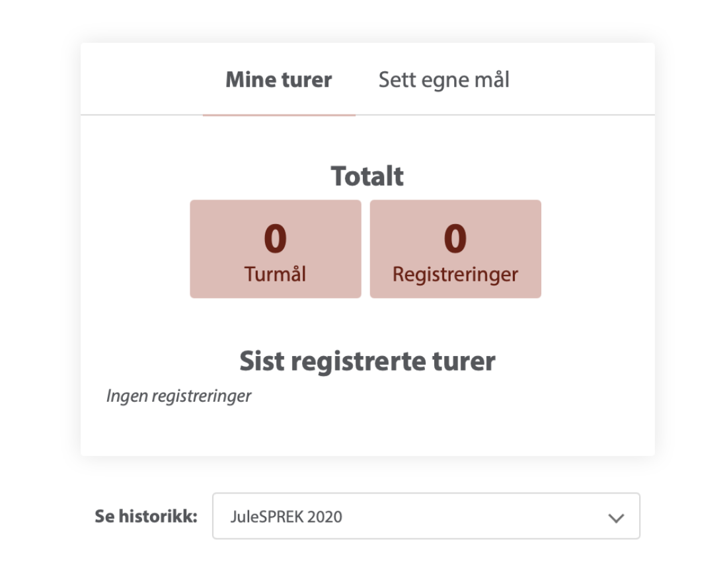Click the Se historikk label
727x588 pixels.
coord(146,517)
